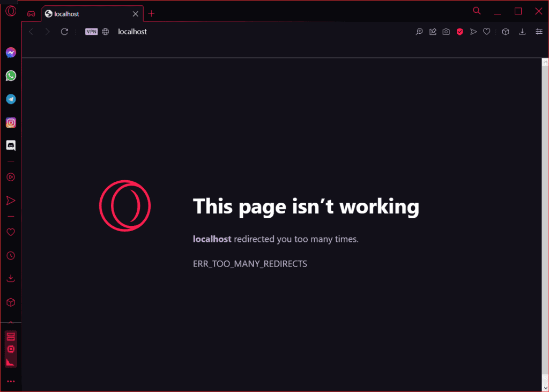Open sidebar setup three dots
549x392 pixels.
11,381
